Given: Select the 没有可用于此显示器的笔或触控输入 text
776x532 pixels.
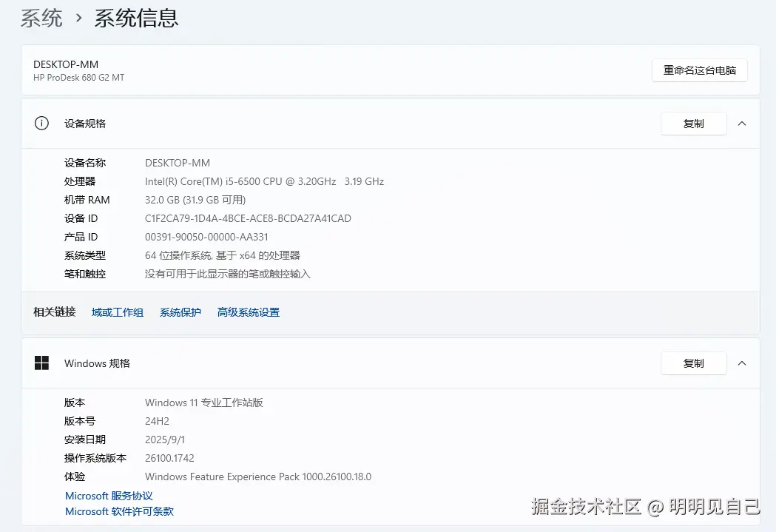Looking at the screenshot, I should (228, 275).
